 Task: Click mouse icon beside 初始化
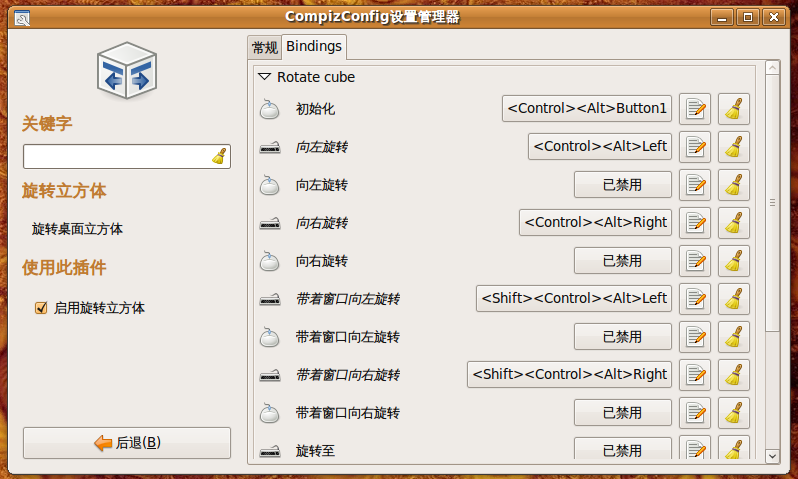[269, 109]
